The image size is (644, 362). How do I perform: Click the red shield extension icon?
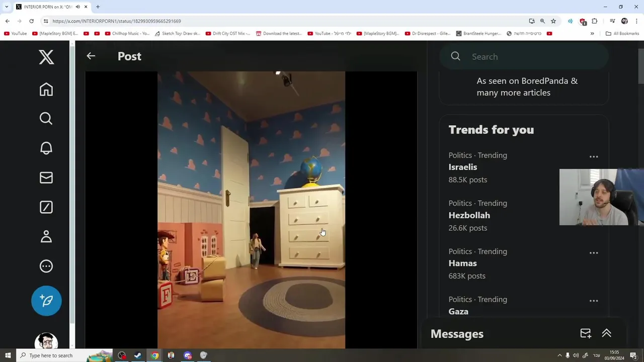[583, 21]
